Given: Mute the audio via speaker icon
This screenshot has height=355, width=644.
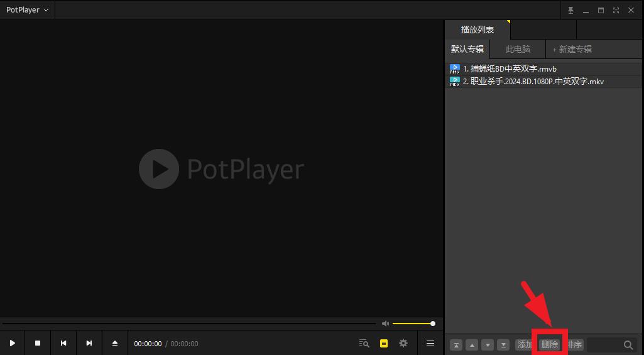Looking at the screenshot, I should click(x=385, y=324).
